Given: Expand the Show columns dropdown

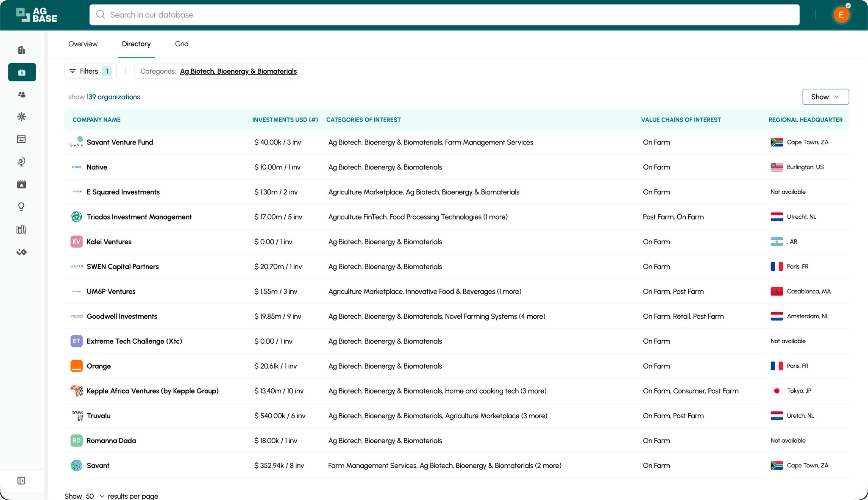Looking at the screenshot, I should tap(825, 97).
